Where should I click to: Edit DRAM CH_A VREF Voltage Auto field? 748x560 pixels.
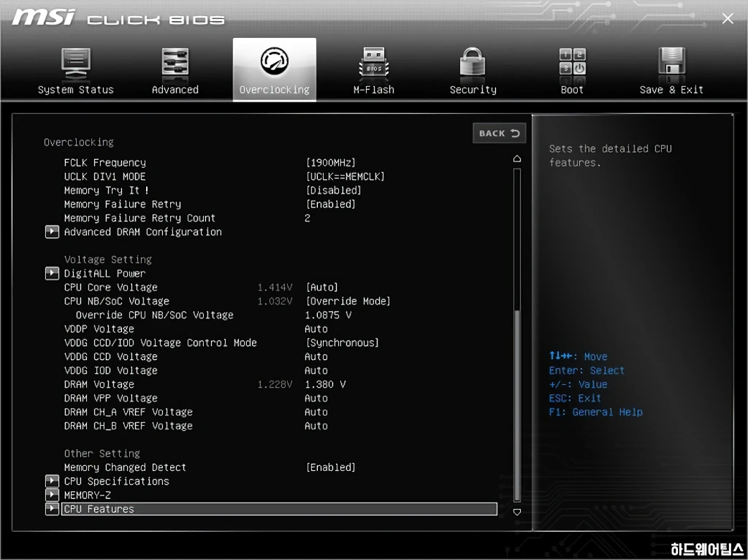(316, 412)
